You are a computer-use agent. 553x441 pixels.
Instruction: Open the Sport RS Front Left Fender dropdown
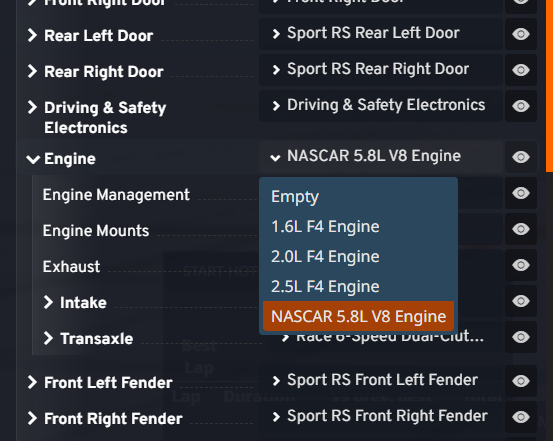click(381, 381)
